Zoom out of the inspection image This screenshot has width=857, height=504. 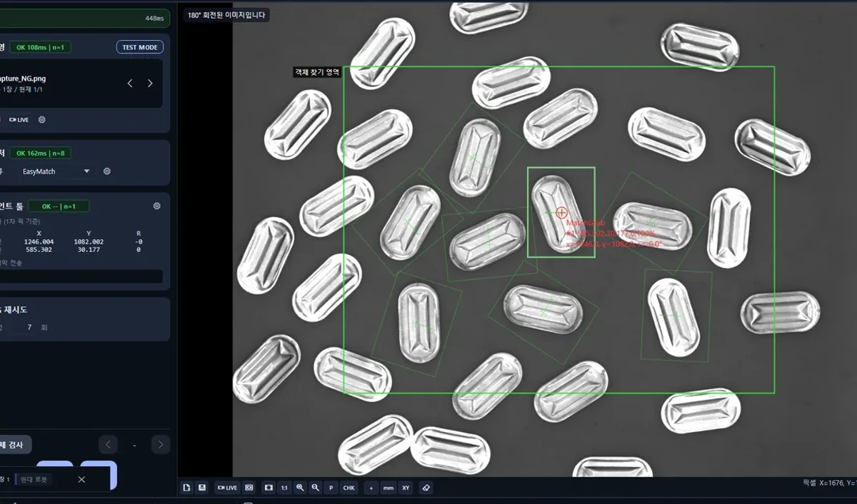coord(315,488)
